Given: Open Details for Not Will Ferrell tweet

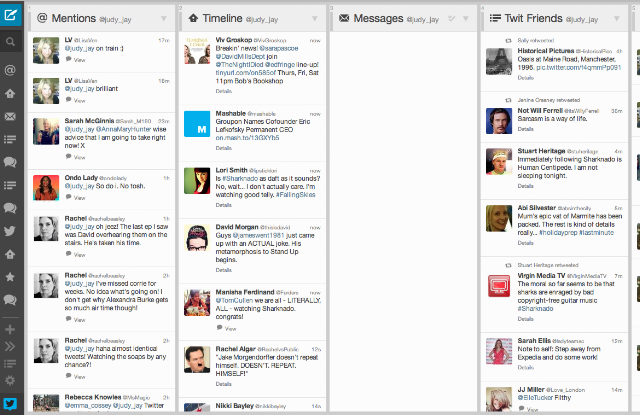Looking at the screenshot, I should [x=526, y=129].
